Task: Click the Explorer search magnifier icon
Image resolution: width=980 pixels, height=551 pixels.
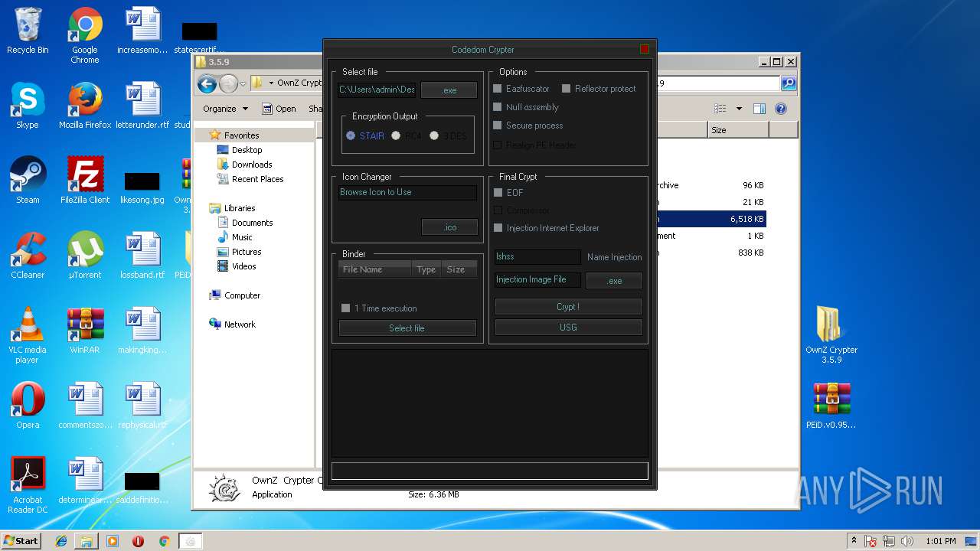Action: pyautogui.click(x=788, y=83)
